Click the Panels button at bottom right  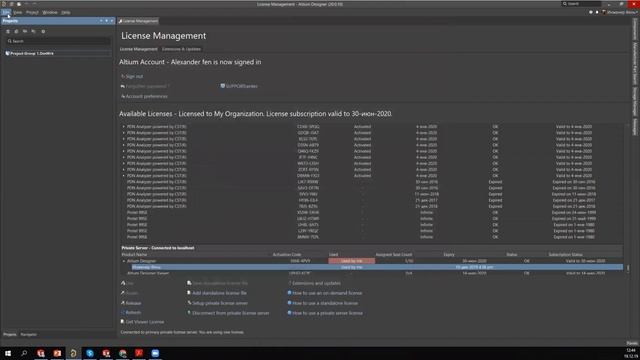point(632,343)
